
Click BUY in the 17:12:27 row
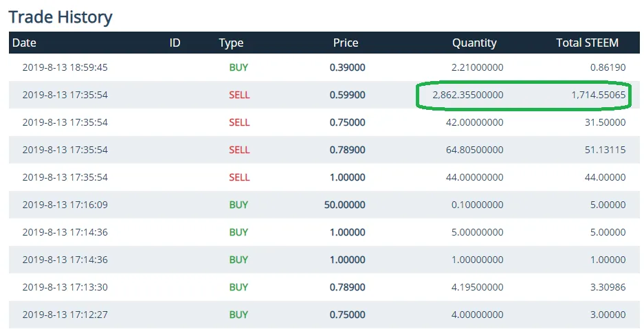coord(238,315)
